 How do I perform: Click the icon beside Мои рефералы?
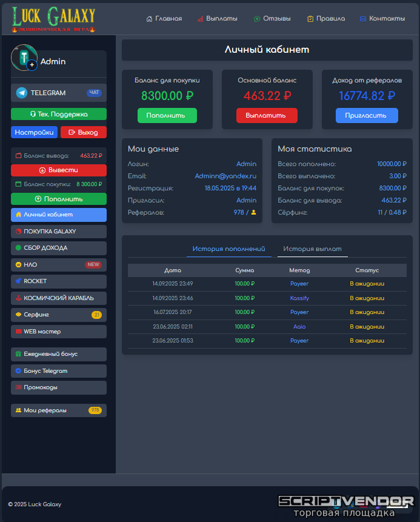tap(18, 410)
